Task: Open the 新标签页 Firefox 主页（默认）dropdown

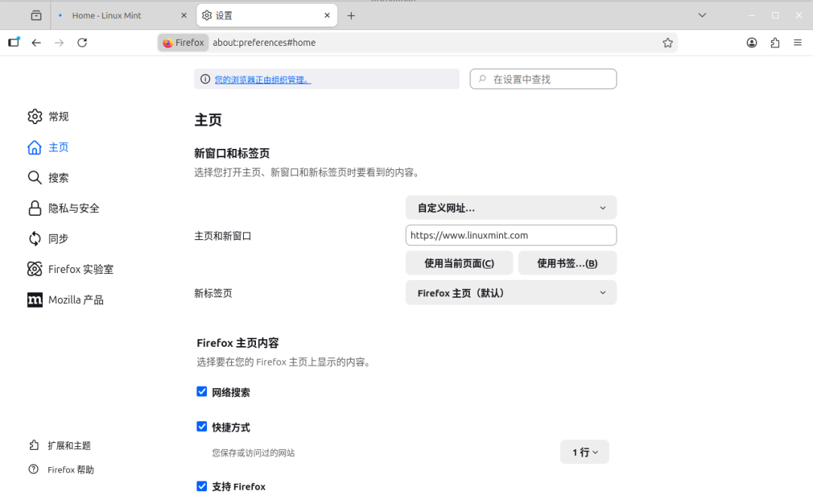Action: pos(510,293)
